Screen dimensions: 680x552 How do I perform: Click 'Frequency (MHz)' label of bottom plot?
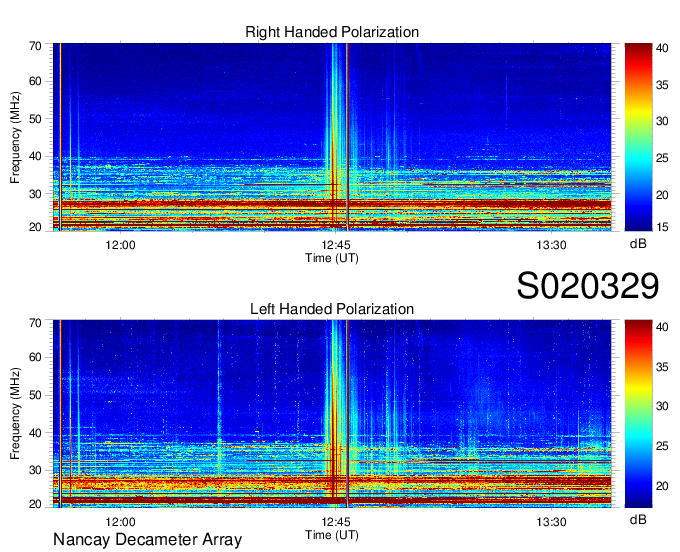tap(15, 414)
